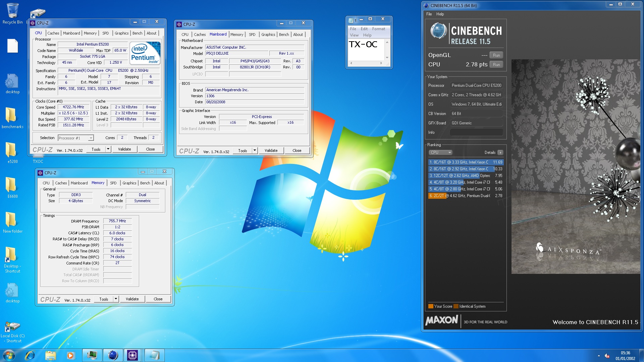Open Notepad Format menu

(x=378, y=29)
